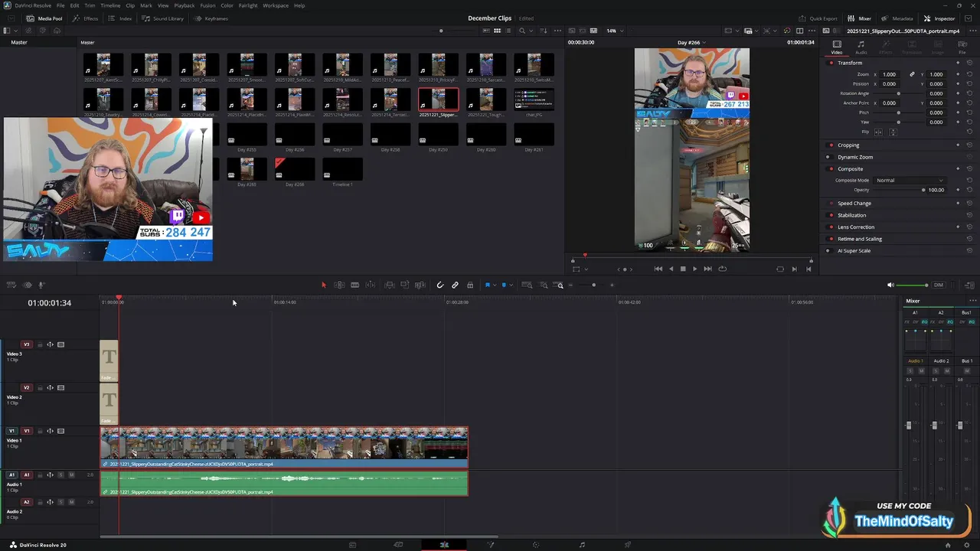Click the Replace Clip toolbar icon
Screen dimensions: 980x551
click(420, 285)
